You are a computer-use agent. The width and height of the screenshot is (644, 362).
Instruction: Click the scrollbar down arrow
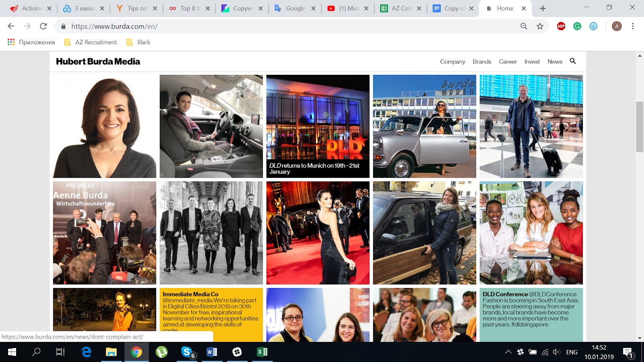(640, 338)
